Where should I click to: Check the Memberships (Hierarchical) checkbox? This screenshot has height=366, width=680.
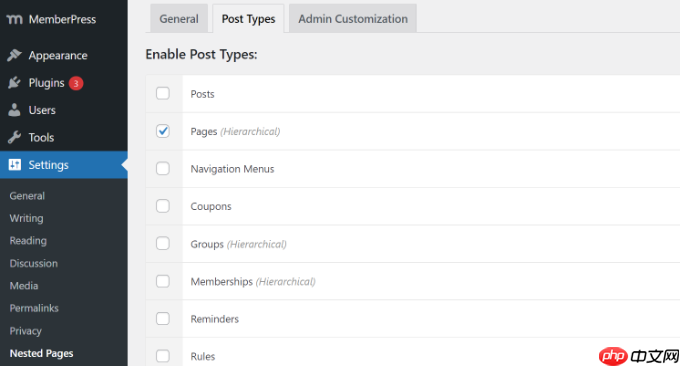coord(163,281)
